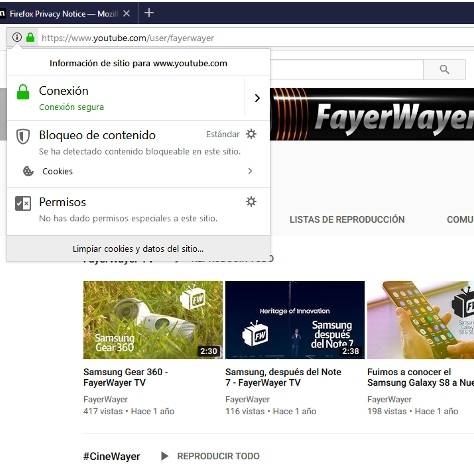
Task: Click the panel header Información de sitio para www.youtube.com
Action: pos(138,63)
